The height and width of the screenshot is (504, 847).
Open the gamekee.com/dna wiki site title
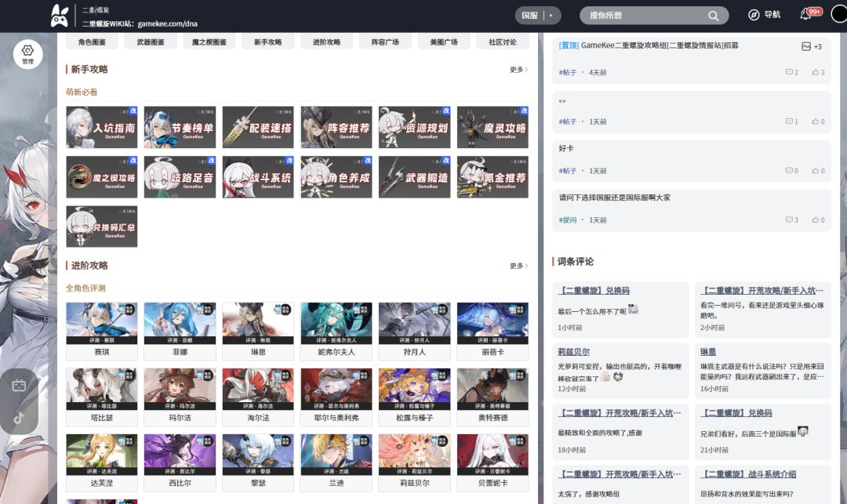[140, 24]
